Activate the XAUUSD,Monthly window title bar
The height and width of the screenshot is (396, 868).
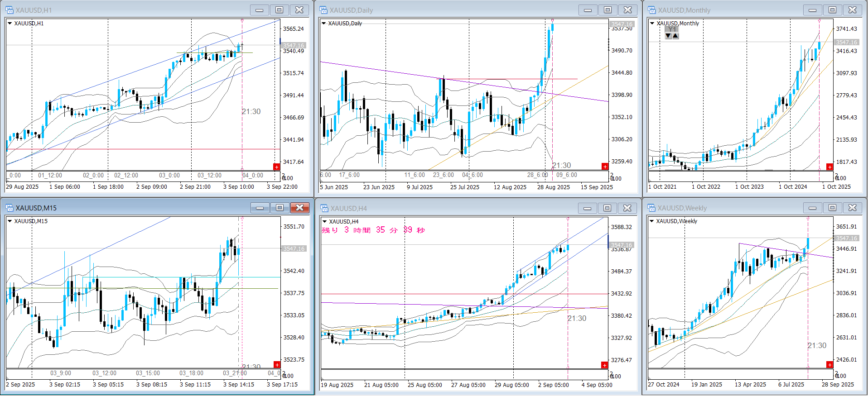tap(725, 10)
